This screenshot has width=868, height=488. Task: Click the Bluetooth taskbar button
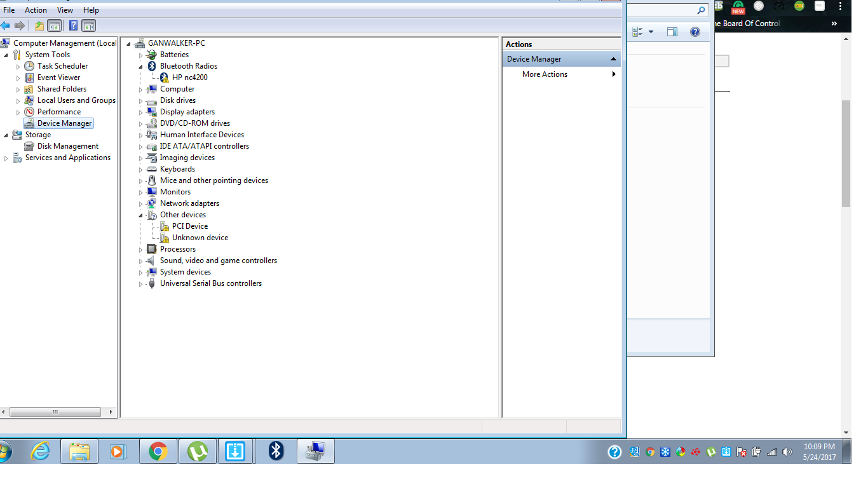[276, 451]
